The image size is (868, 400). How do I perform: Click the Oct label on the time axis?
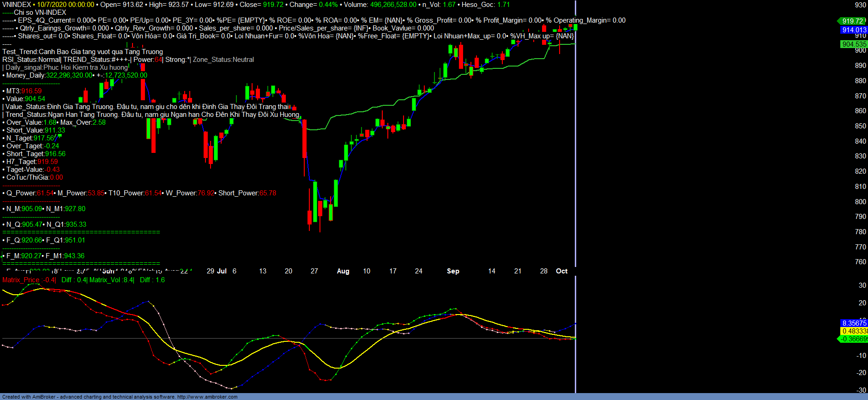(x=561, y=271)
